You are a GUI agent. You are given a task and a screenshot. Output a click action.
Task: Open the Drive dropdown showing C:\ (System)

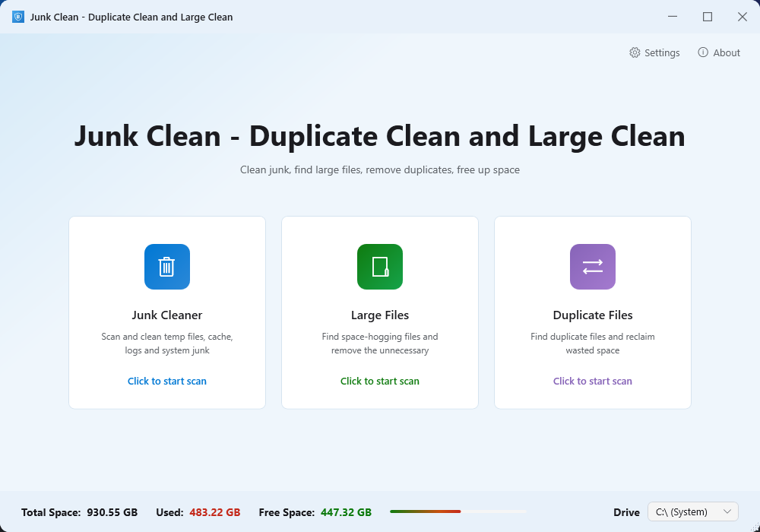tap(692, 511)
